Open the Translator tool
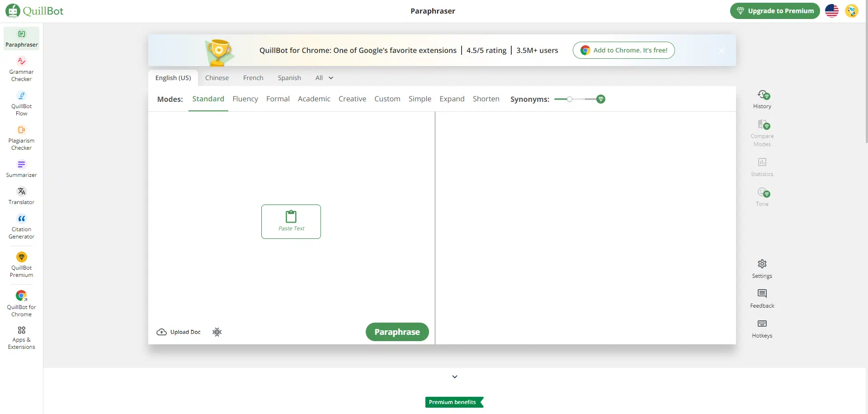This screenshot has width=868, height=414. click(x=21, y=195)
